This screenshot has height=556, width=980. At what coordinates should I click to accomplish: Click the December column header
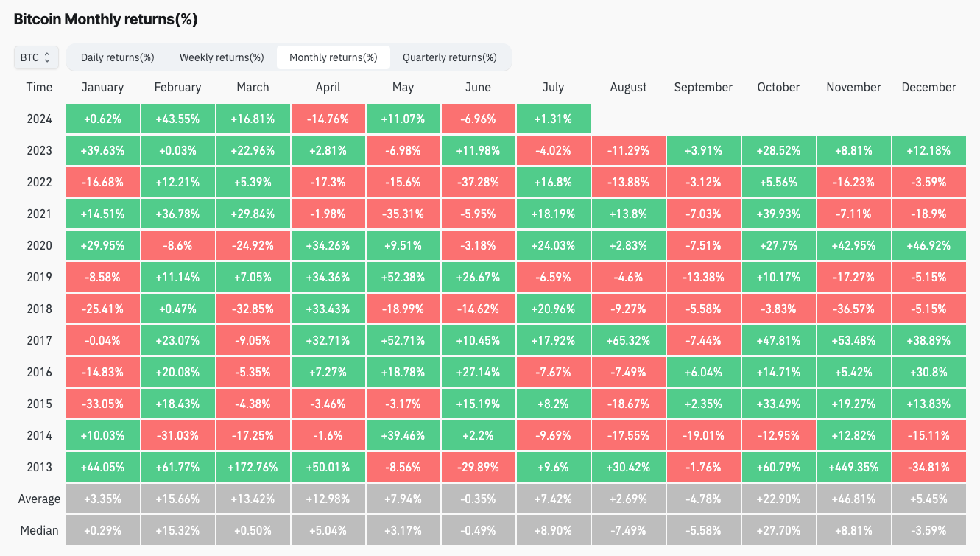[x=928, y=87]
